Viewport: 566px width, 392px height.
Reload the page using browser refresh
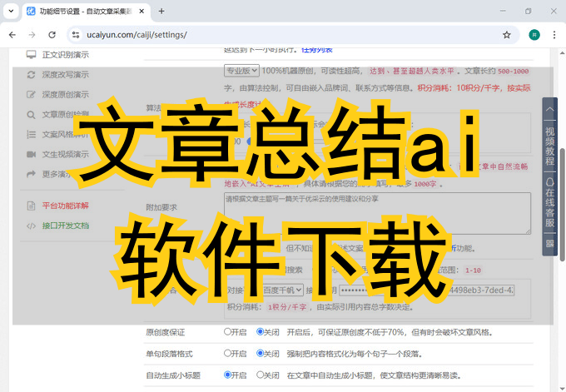[52, 35]
